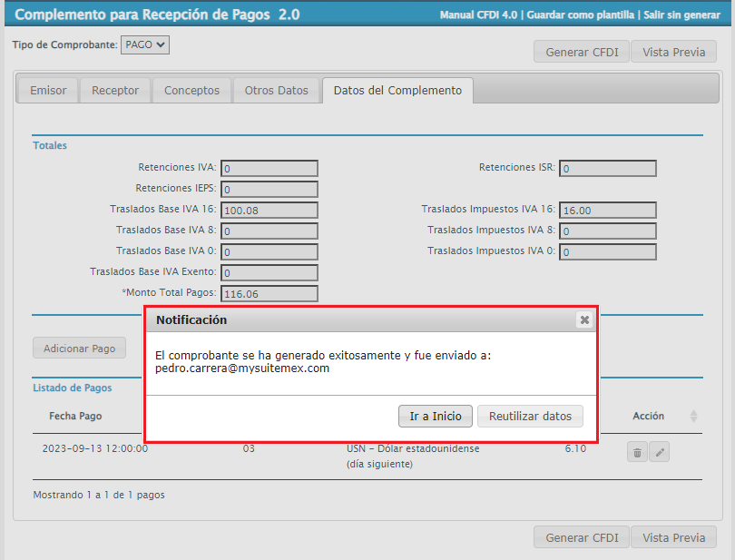Open the Receptor tab

[x=115, y=91]
